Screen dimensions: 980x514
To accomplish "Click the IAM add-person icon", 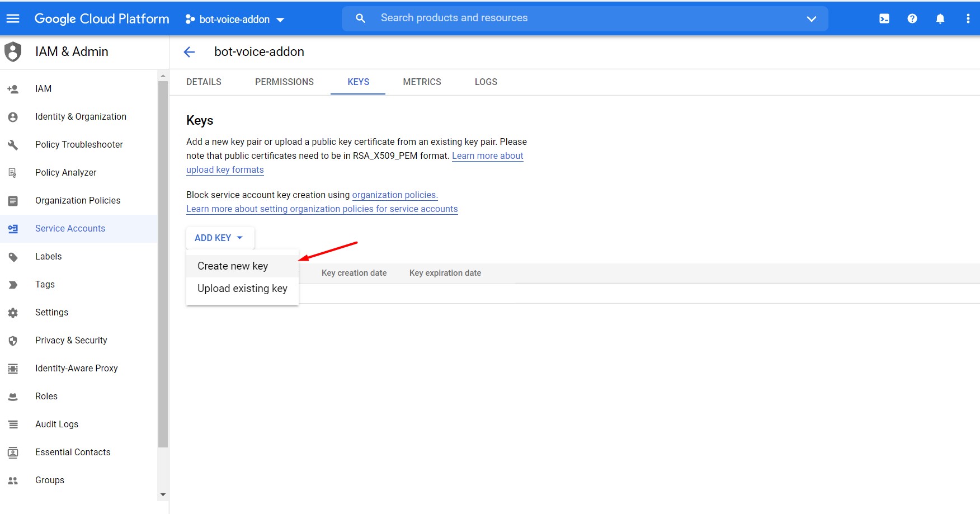I will tap(13, 89).
